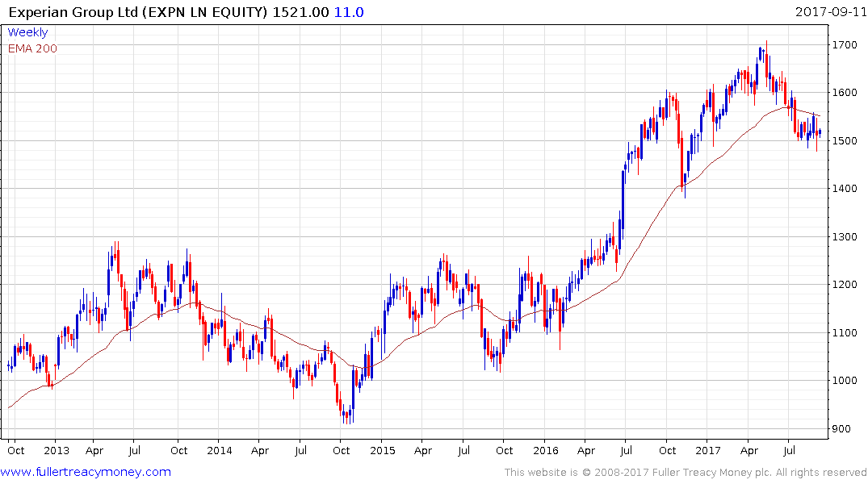This screenshot has height=484, width=868.
Task: Click the chart date 2017-09-11
Action: coord(831,12)
